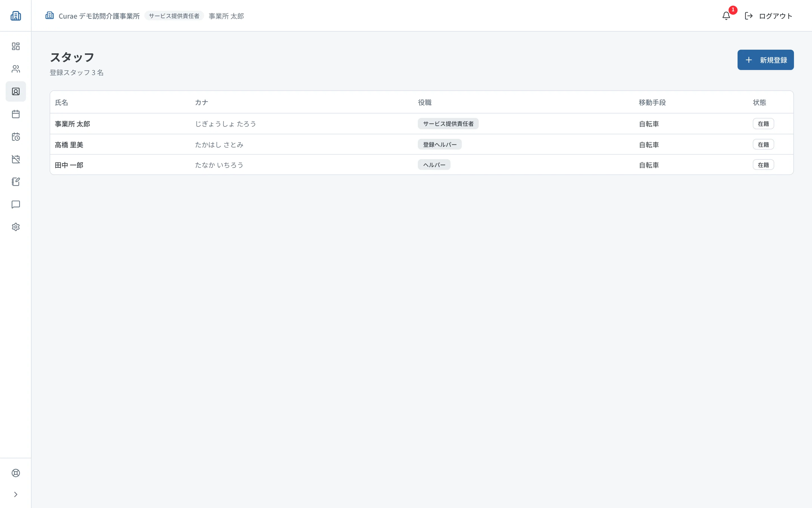Open the help lifebuoy icon at sidebar bottom
The height and width of the screenshot is (508, 812).
pyautogui.click(x=16, y=473)
